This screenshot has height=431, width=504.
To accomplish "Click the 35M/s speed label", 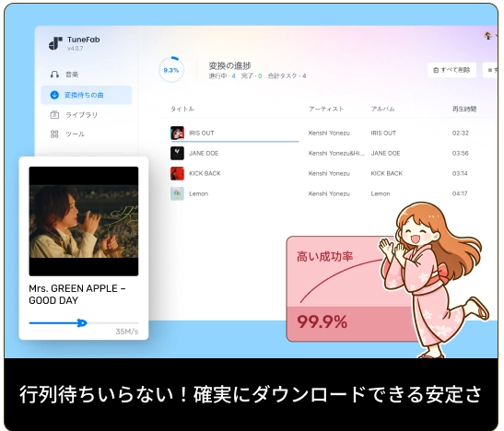I will [x=127, y=332].
